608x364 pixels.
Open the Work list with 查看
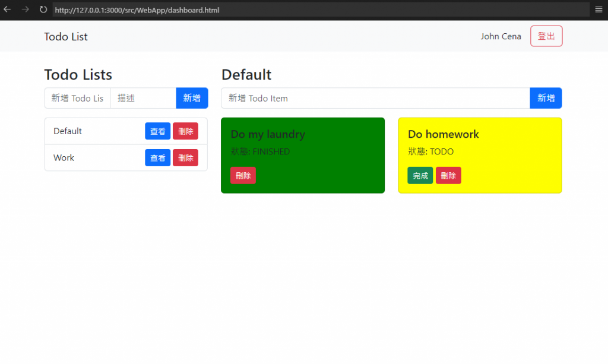pos(157,158)
